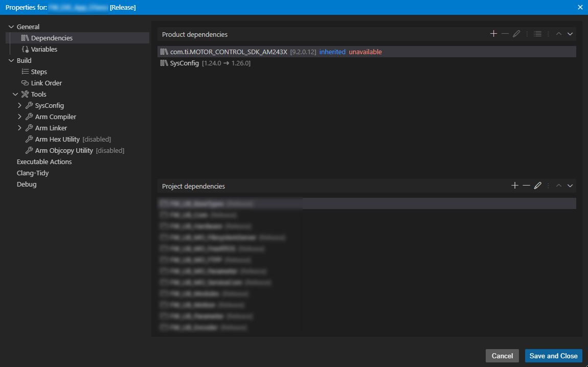Screen dimensions: 588x367
Task: Click the list view icon in Product dependencies
Action: tap(537, 34)
